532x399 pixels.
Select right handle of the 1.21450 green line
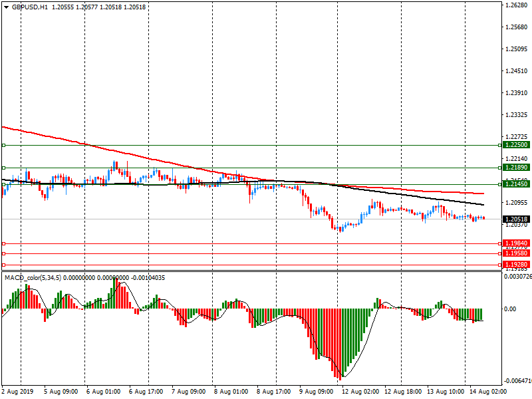coord(500,185)
